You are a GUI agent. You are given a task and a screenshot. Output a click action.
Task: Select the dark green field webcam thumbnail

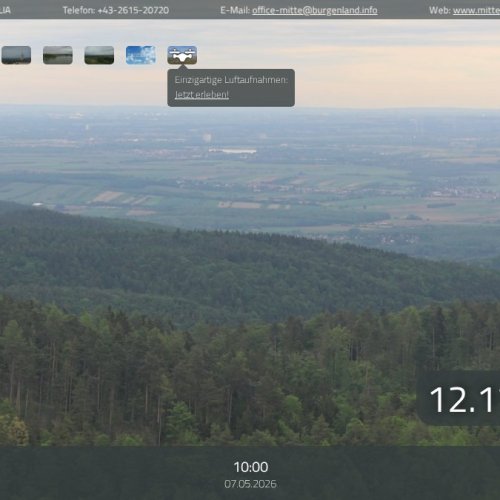click(x=99, y=55)
